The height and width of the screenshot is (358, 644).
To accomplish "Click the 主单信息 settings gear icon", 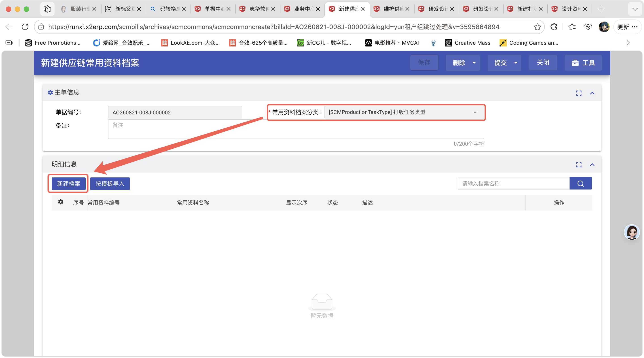I will point(50,93).
